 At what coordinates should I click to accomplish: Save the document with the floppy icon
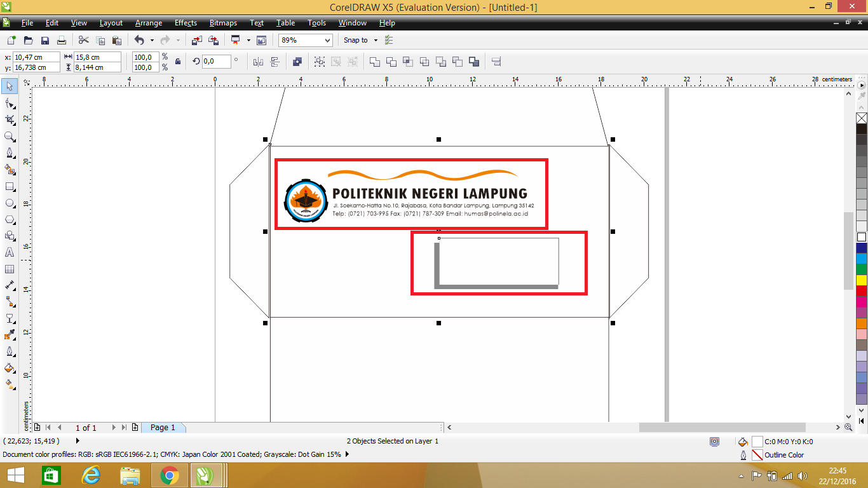[x=45, y=40]
